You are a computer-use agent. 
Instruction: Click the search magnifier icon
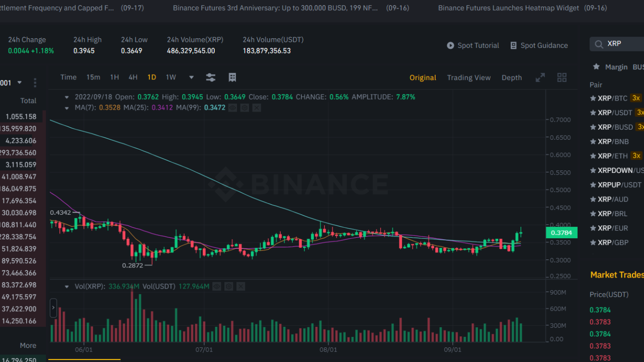tap(599, 44)
